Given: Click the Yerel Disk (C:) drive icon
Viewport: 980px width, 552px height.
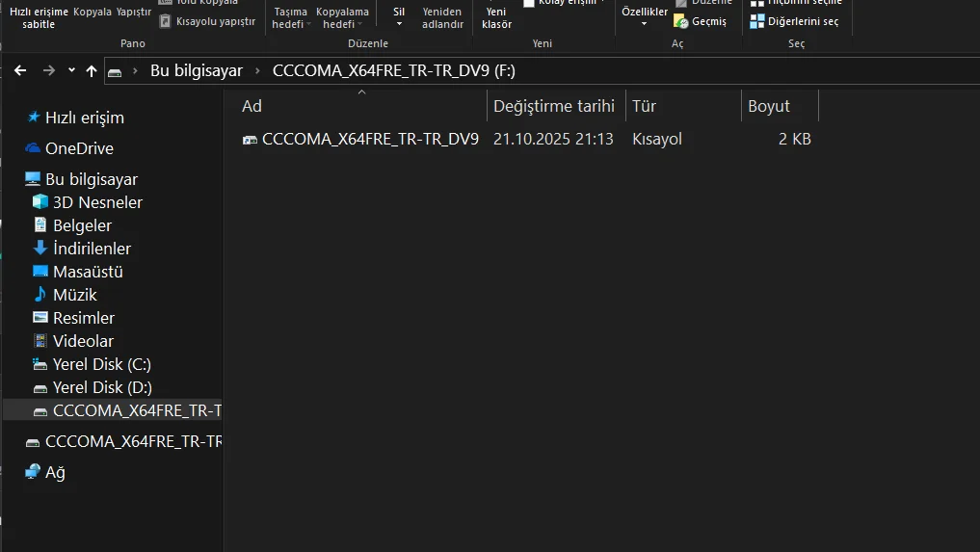Looking at the screenshot, I should click(40, 364).
